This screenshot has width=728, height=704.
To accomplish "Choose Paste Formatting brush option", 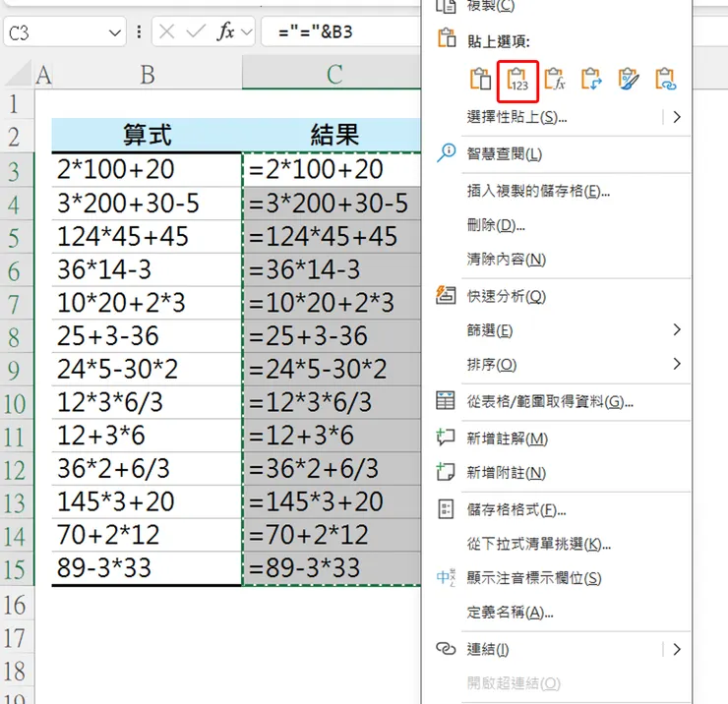I will coord(629,79).
